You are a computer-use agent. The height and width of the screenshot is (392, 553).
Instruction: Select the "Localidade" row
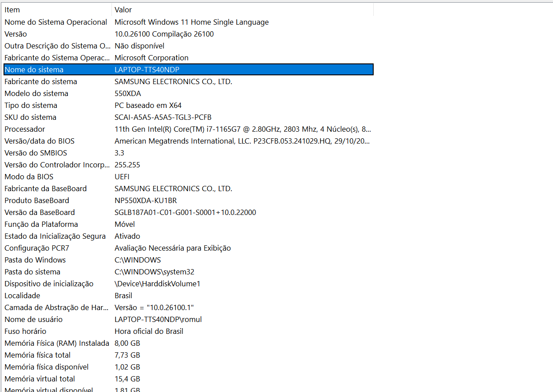(189, 296)
